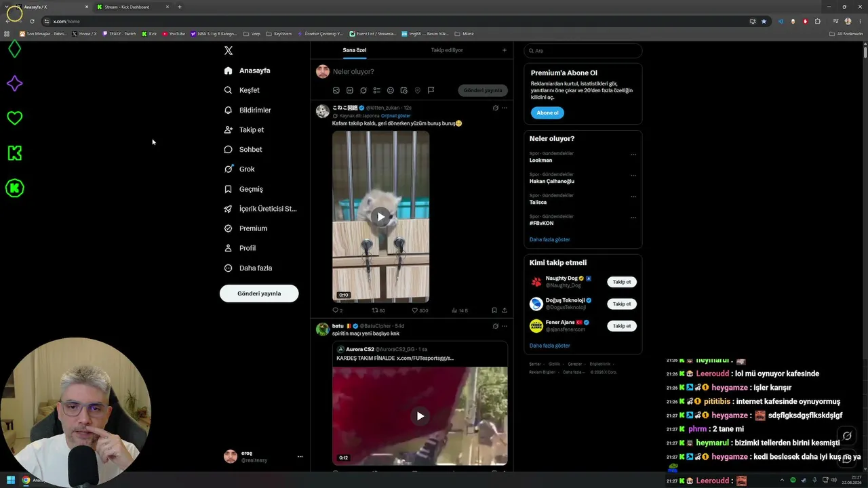
Task: Add a GIF to the post
Action: [350, 90]
